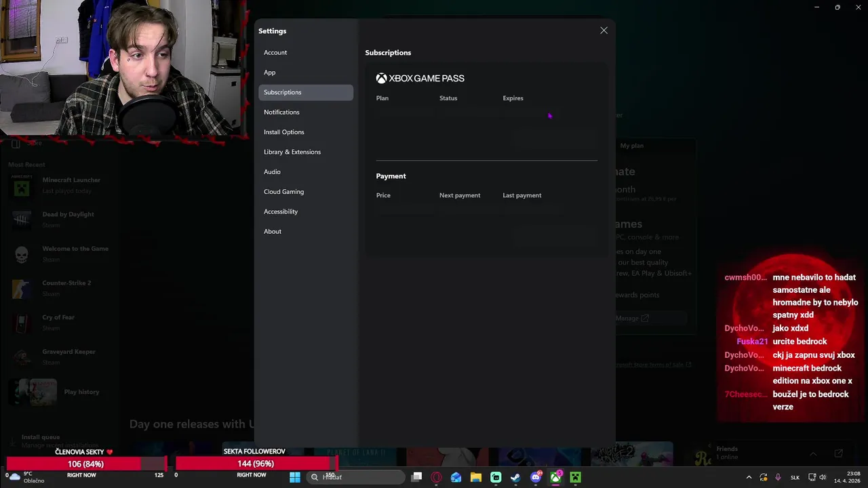Open the volume tray icon

pyautogui.click(x=823, y=477)
